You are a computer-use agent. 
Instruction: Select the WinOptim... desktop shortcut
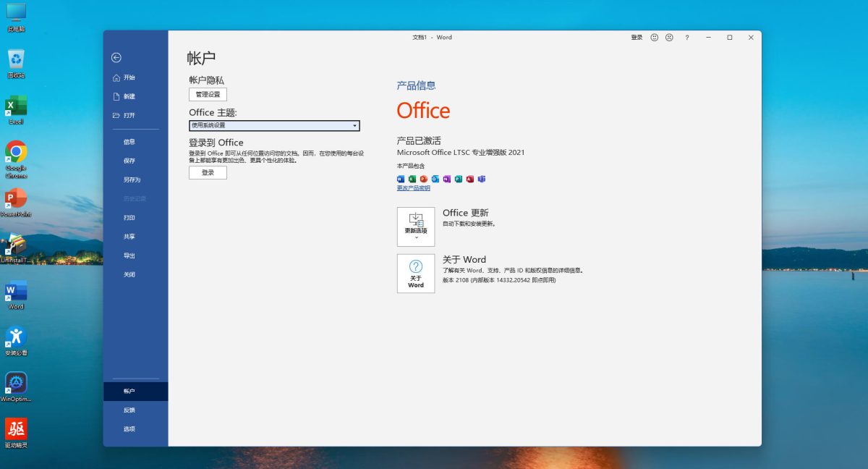16,387
